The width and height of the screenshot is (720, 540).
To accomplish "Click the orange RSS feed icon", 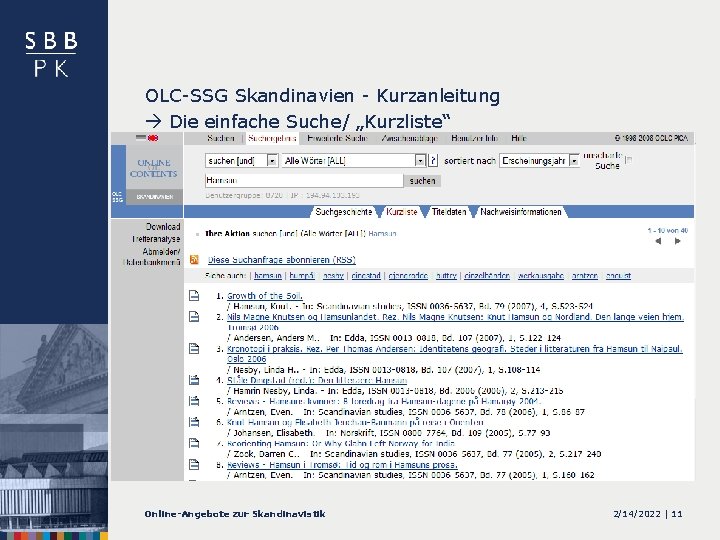I will 194,259.
